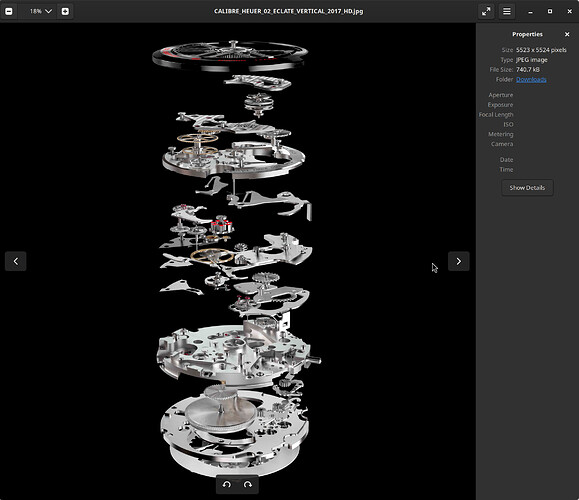Screen dimensions: 579x500
Task: Click the 18% zoom value field
Action: tap(36, 11)
